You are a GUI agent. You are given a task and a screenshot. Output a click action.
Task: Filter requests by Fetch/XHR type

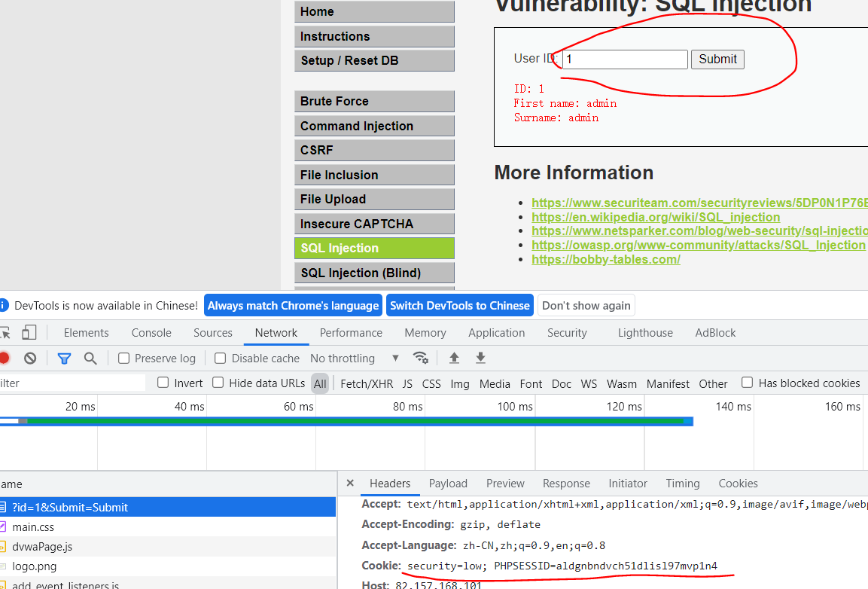click(367, 383)
